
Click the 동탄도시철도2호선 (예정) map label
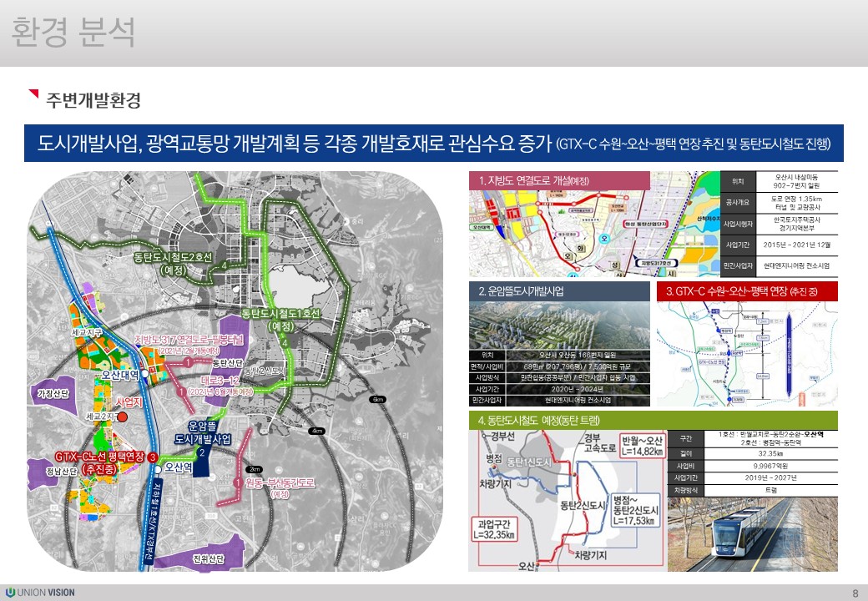pos(174,264)
